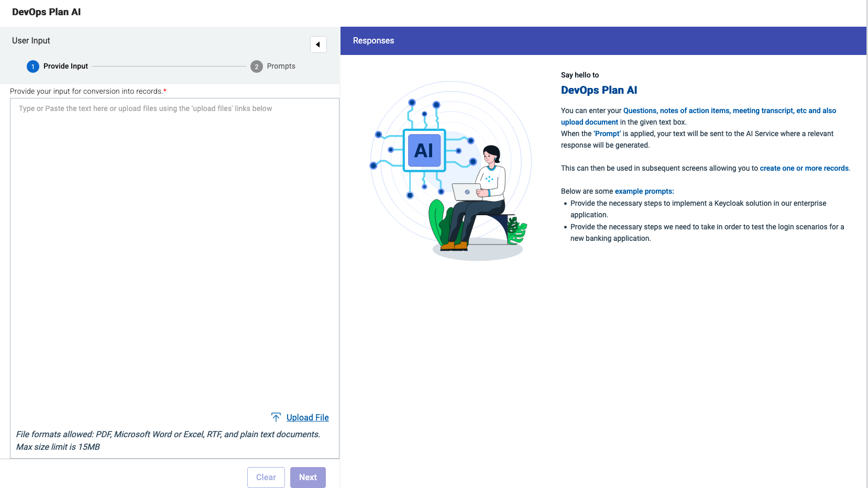868x488 pixels.
Task: Select the Provide Input step label
Action: (x=65, y=66)
